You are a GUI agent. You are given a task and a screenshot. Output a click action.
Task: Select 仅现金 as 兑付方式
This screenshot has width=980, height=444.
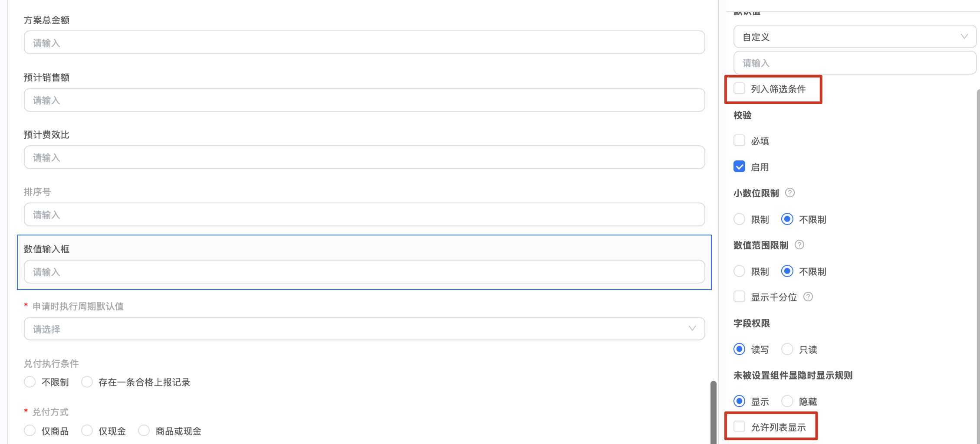pyautogui.click(x=87, y=431)
